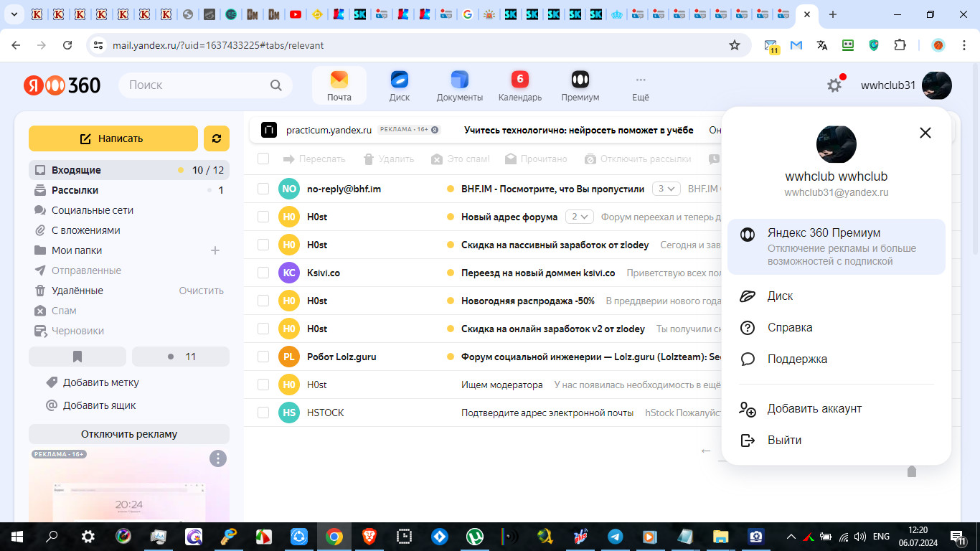980x551 pixels.
Task: Open the С вложениями folder
Action: [129, 230]
